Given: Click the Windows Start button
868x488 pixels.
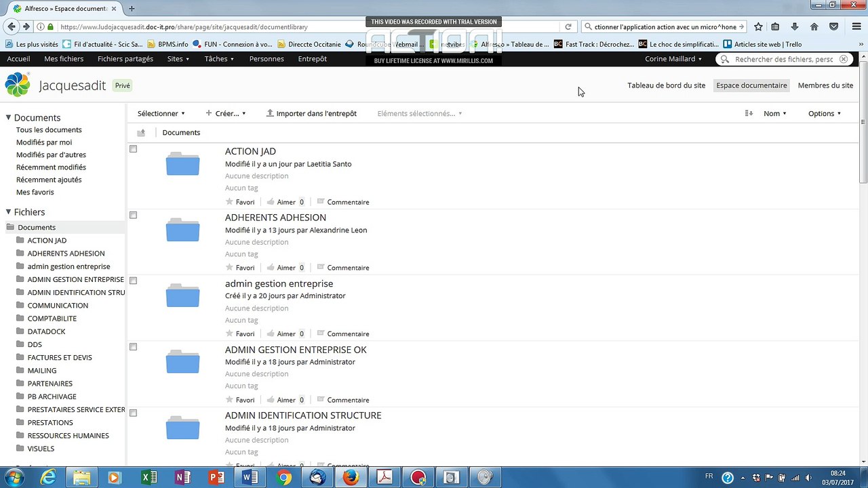Looking at the screenshot, I should tap(14, 478).
